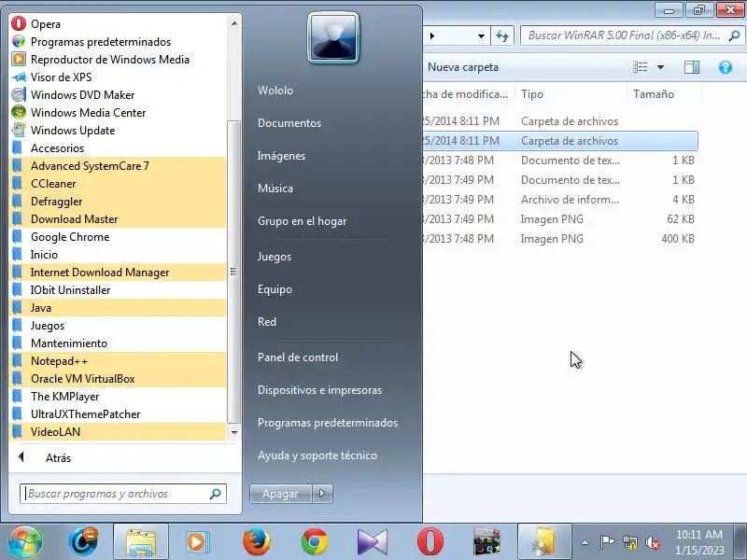Expand Oracle VM VirtualBox folder
Image resolution: width=747 pixels, height=560 pixels.
point(118,379)
